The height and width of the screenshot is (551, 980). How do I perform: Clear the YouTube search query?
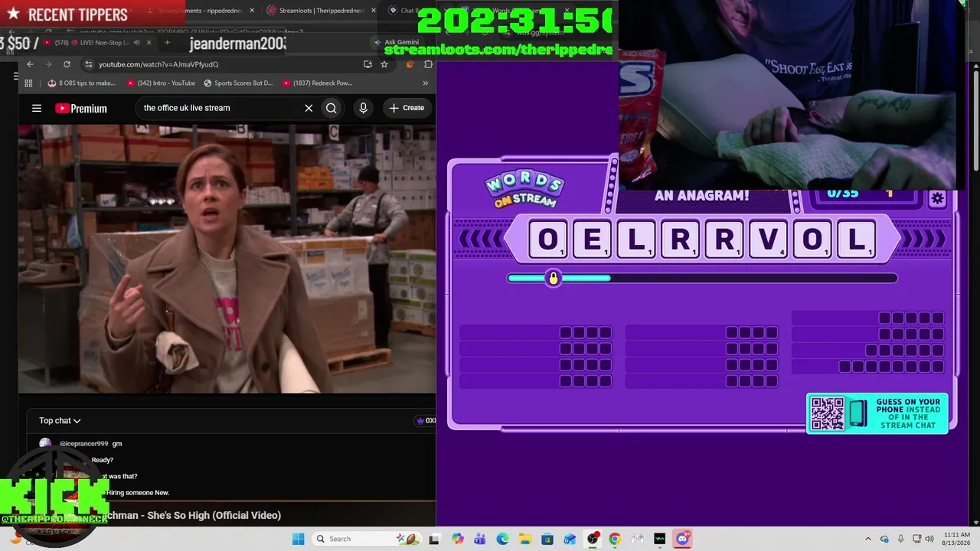[x=309, y=108]
